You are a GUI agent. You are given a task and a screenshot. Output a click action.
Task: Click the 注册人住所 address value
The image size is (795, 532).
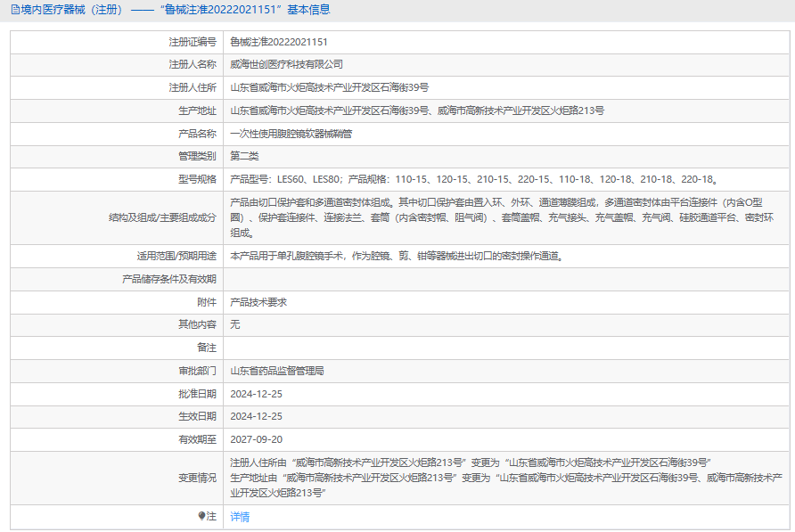point(329,88)
